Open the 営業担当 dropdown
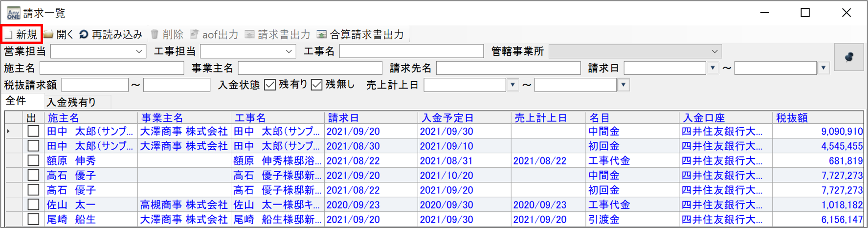 pos(139,51)
